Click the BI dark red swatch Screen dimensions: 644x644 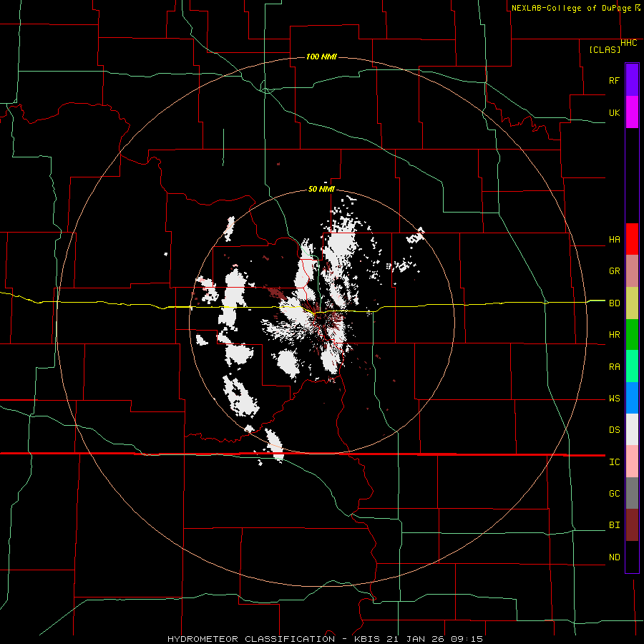pyautogui.click(x=632, y=525)
